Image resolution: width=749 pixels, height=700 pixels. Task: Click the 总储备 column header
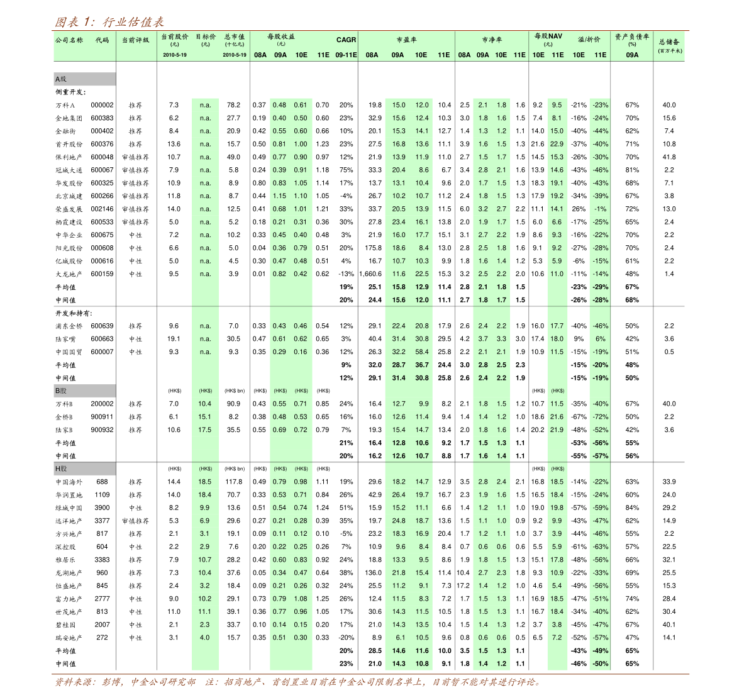pos(669,42)
